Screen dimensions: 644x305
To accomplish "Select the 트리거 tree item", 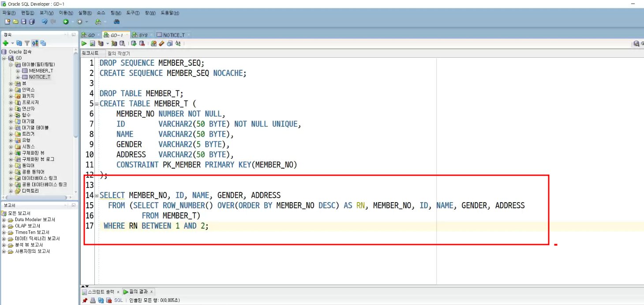I will click(28, 134).
